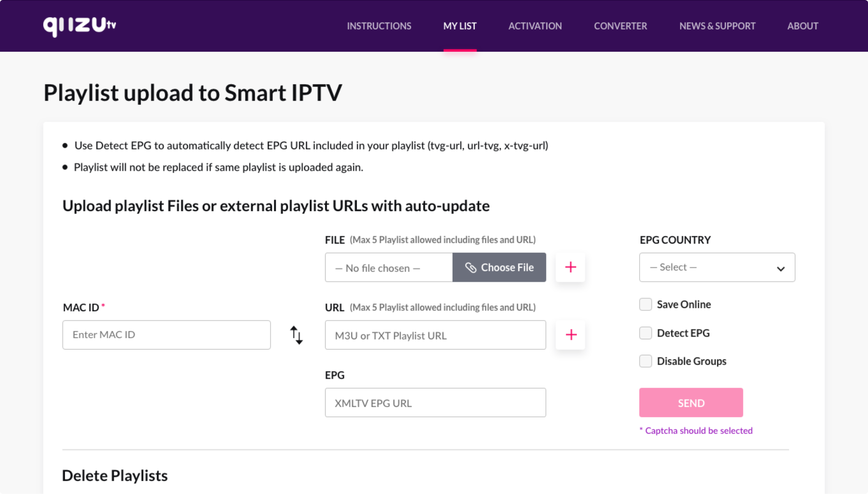Click the XMLTV EPG URL field
Viewport: 868px width, 494px height.
(435, 403)
